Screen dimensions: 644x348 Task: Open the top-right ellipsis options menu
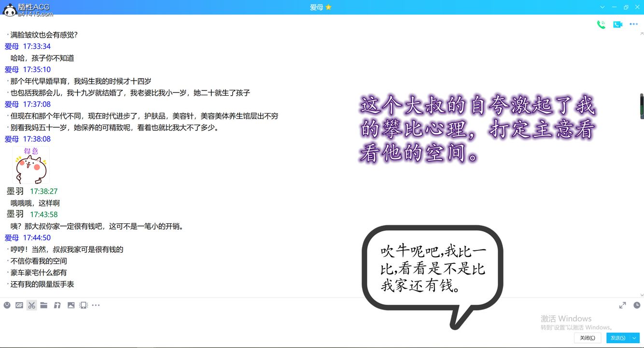click(634, 24)
